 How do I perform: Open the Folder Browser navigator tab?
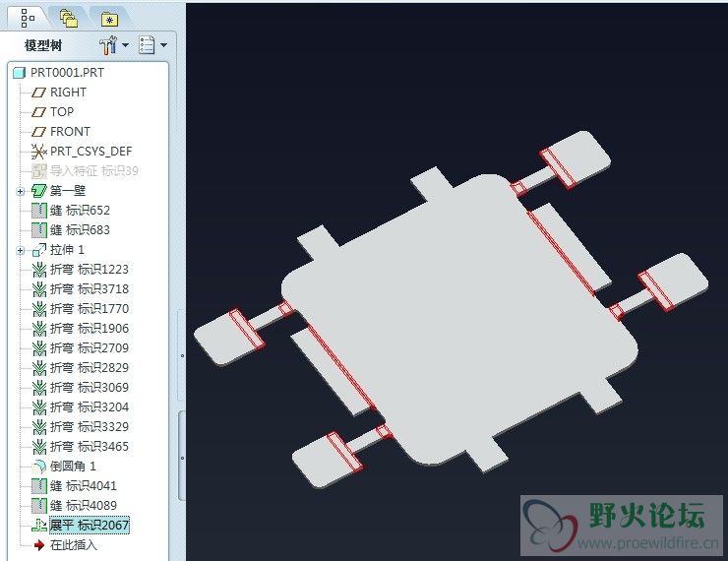(69, 19)
